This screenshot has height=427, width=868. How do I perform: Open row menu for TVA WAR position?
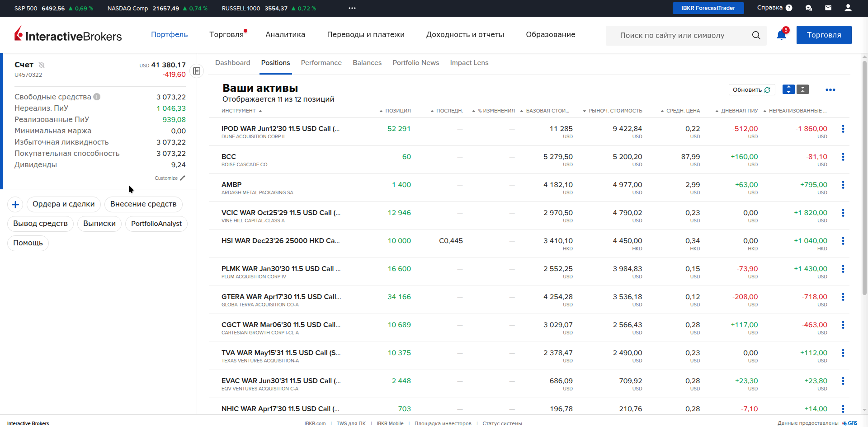click(843, 353)
